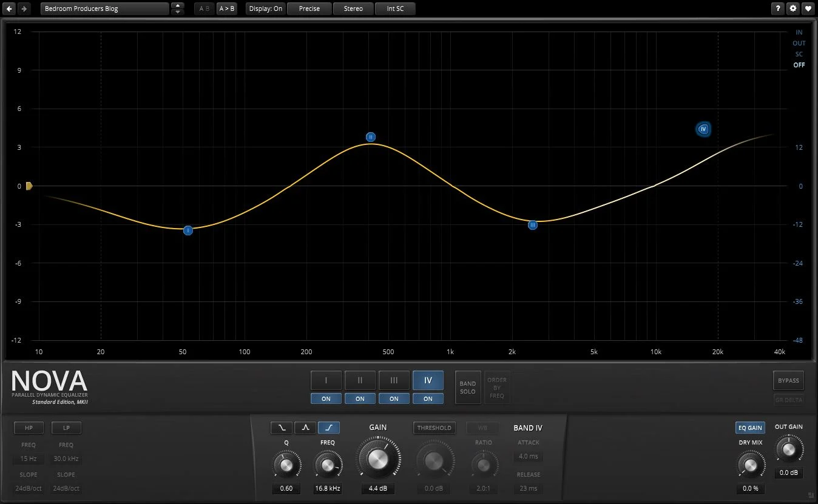Click the BAND SOLO button
818x504 pixels.
click(x=468, y=388)
